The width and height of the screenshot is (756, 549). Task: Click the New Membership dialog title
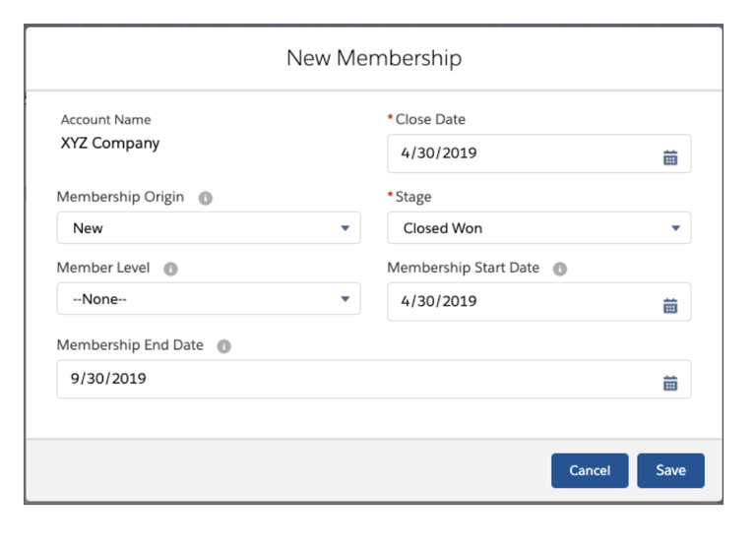tap(374, 58)
